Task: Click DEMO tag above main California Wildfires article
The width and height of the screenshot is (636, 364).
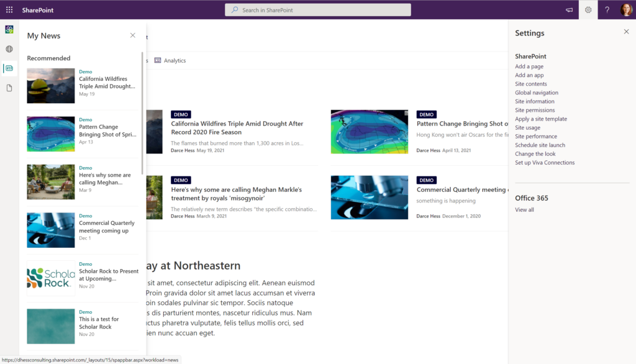Action: point(181,114)
